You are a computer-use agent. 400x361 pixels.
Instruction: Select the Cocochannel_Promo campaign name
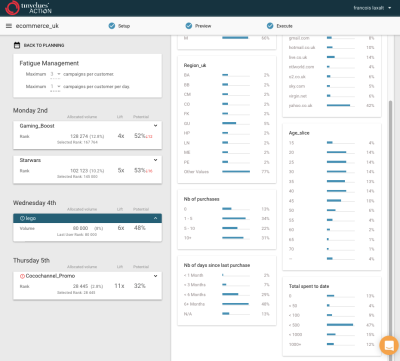[x=50, y=276]
